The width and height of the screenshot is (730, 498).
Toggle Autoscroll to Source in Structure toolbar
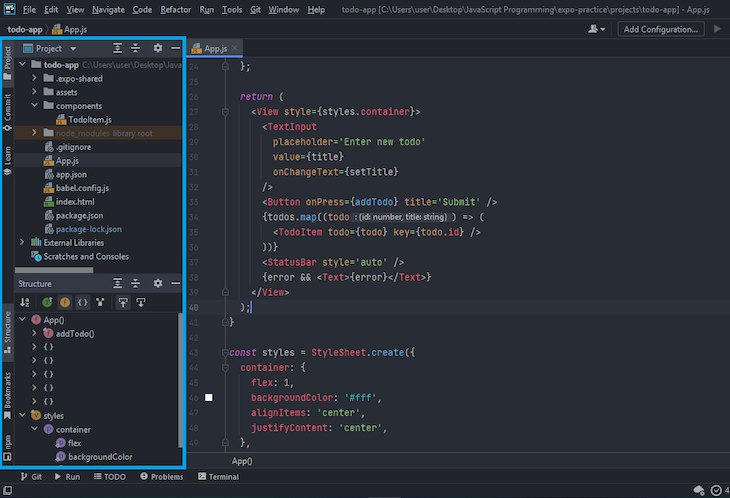point(123,302)
